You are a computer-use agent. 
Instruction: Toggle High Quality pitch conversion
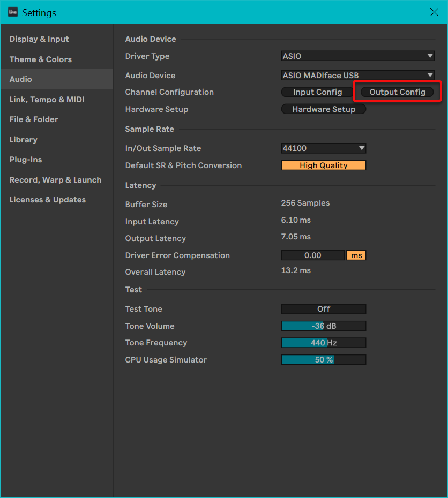pyautogui.click(x=323, y=165)
